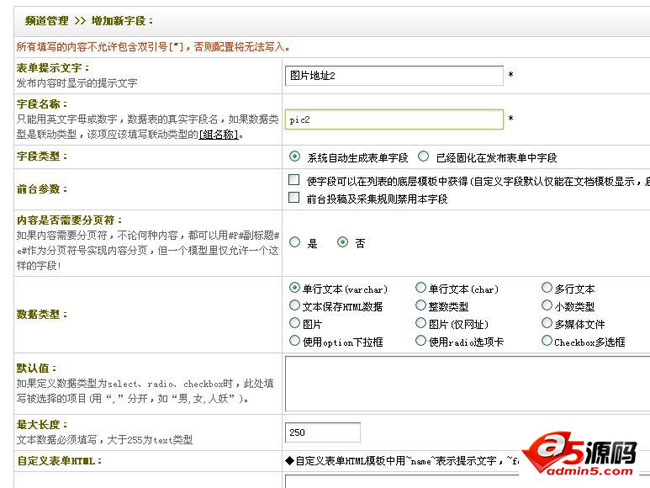
Task: Click the hint 文本数据必须填写，大于255为text类型
Action: [104, 439]
